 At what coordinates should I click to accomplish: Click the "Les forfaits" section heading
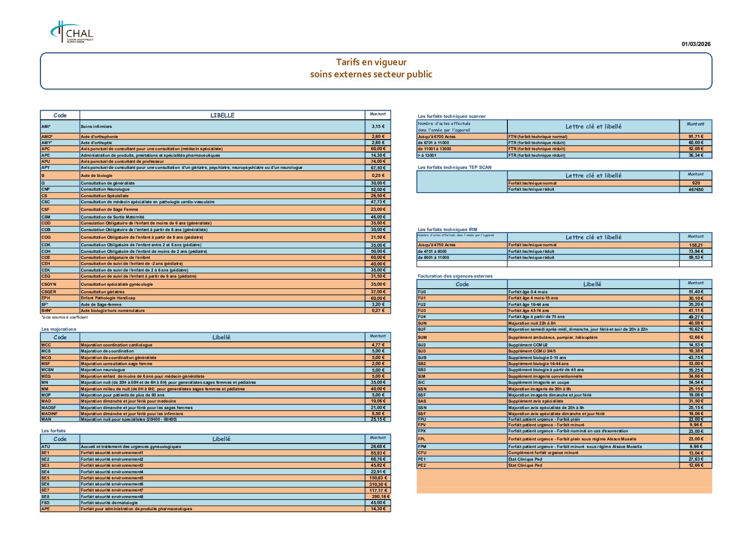[x=54, y=431]
